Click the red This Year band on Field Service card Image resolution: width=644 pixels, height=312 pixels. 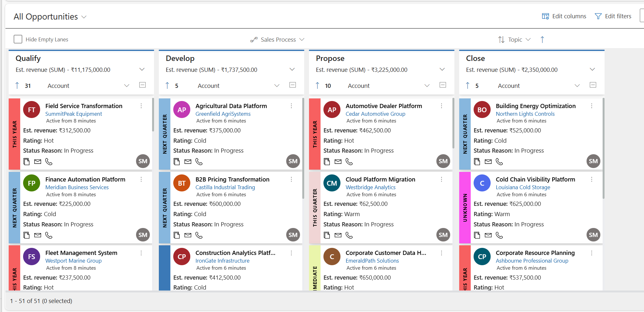[14, 134]
